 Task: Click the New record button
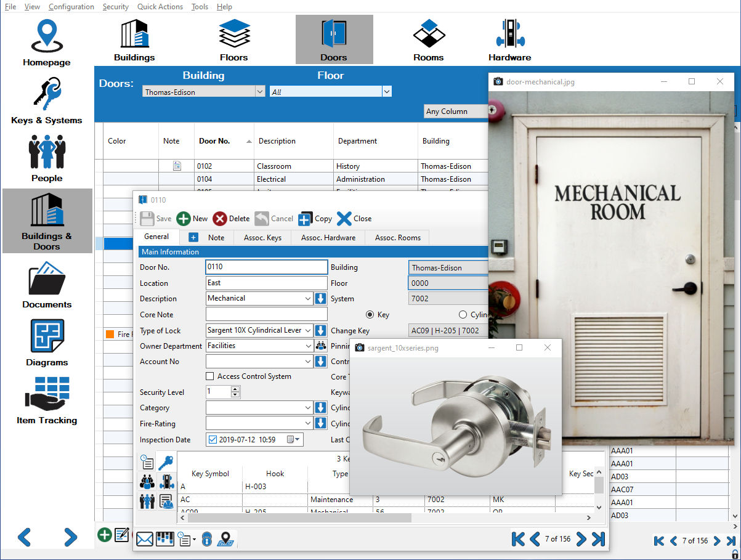pos(192,219)
